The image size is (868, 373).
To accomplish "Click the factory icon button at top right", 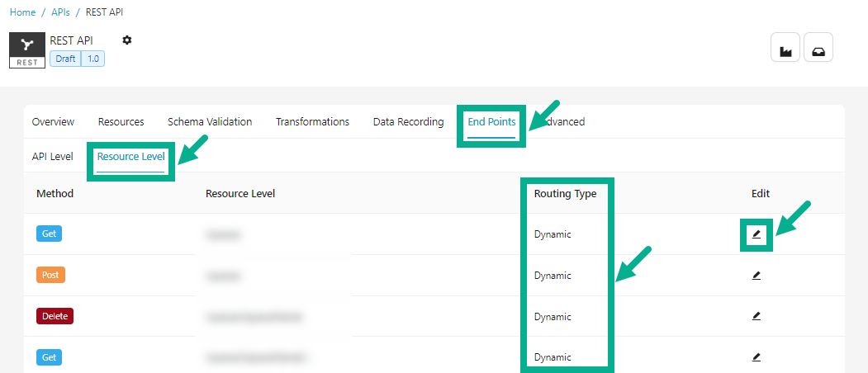I will point(785,49).
